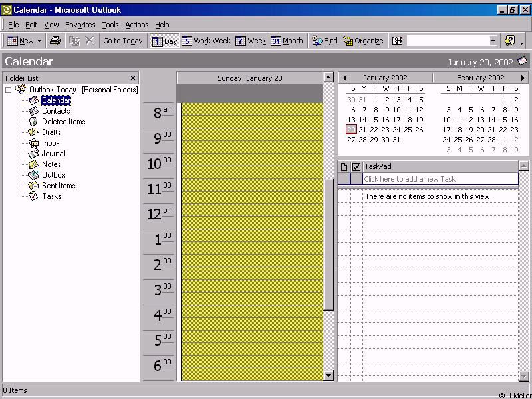
Task: Open the Address Book icon
Action: point(397,41)
